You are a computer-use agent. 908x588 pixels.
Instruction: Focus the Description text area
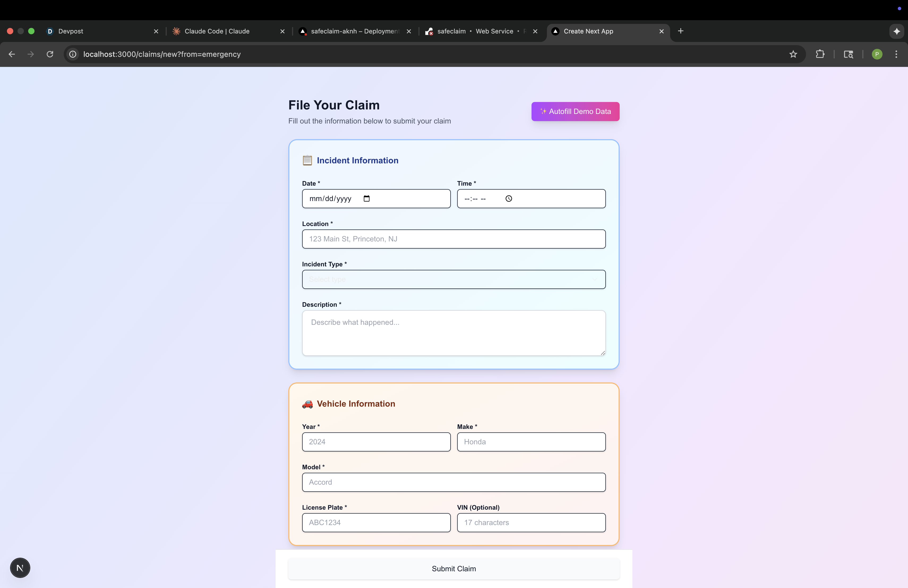pos(454,333)
